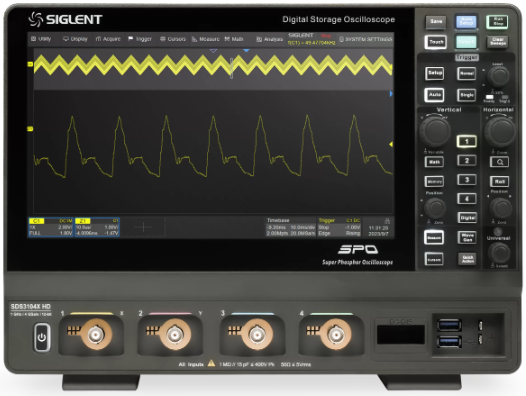526x396 pixels.
Task: Toggle channel 3 button
Action: [467, 180]
